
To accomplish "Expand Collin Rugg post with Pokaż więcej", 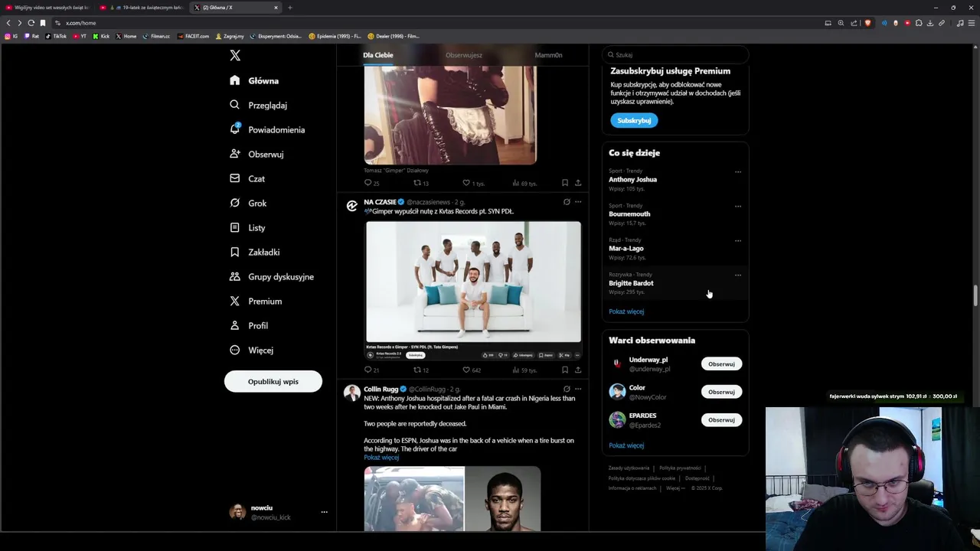I will point(381,458).
